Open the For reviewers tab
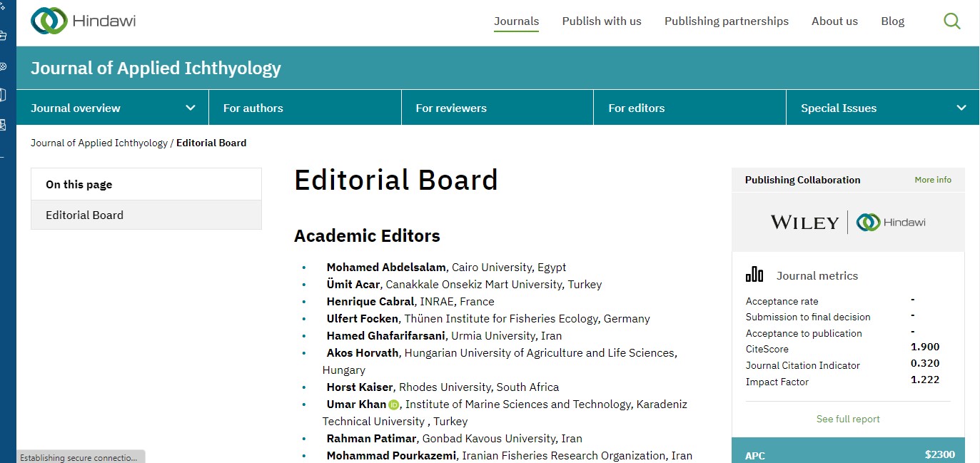Screen dimensions: 980x463 (450, 108)
